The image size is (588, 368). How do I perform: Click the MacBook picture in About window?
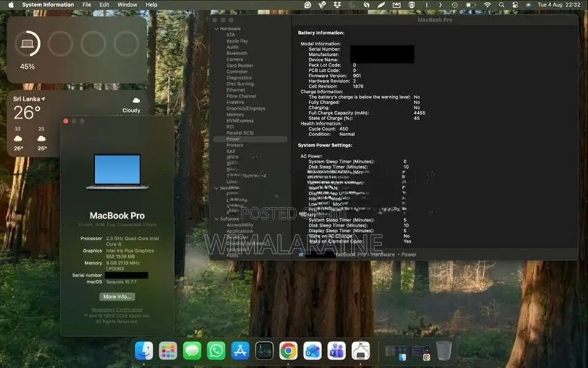coord(118,171)
